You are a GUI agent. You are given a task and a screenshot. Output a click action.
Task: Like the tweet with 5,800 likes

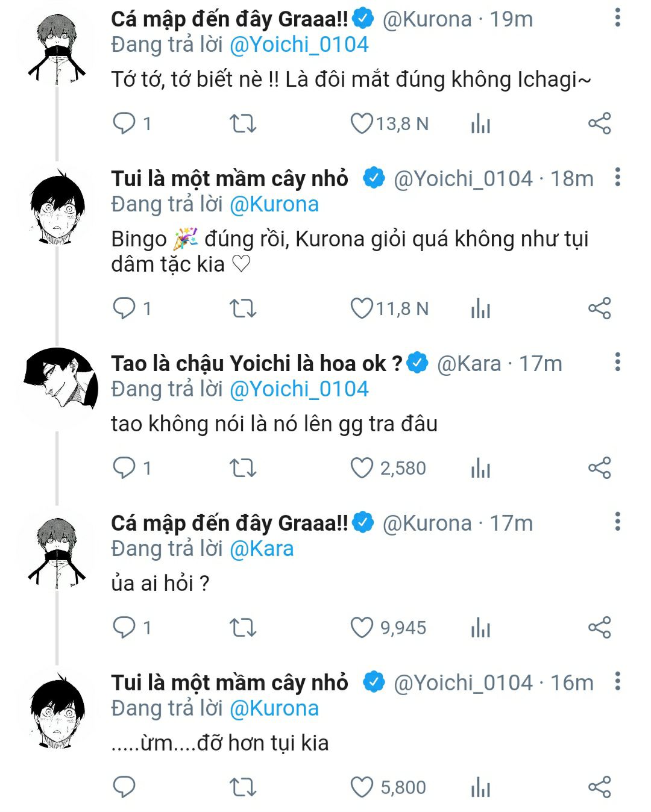tap(362, 787)
